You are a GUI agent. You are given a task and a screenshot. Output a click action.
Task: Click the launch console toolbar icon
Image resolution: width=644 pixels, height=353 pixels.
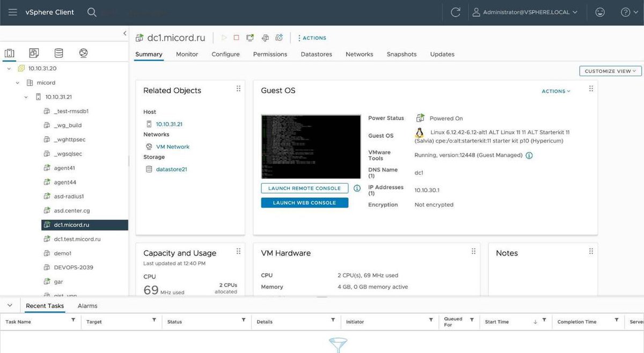coord(250,38)
